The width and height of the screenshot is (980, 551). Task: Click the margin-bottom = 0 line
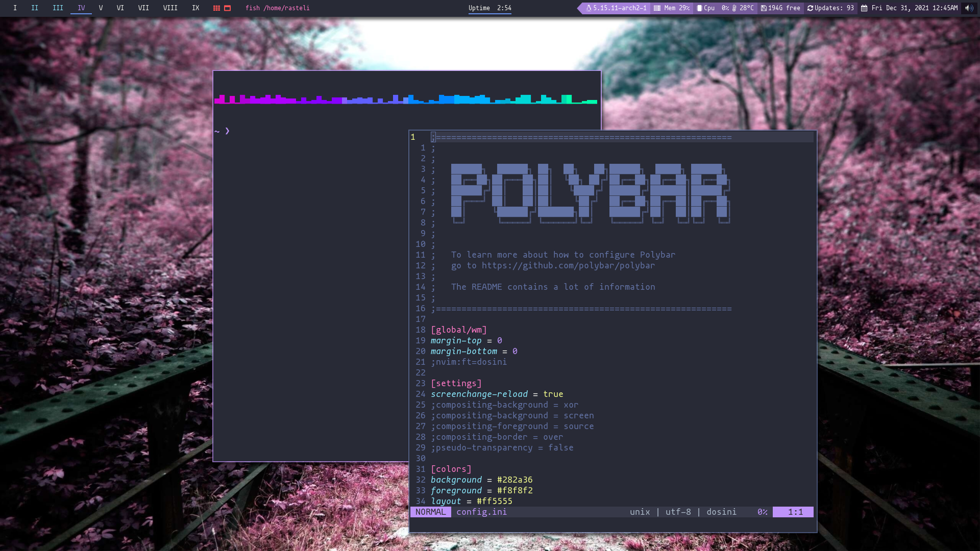(474, 352)
